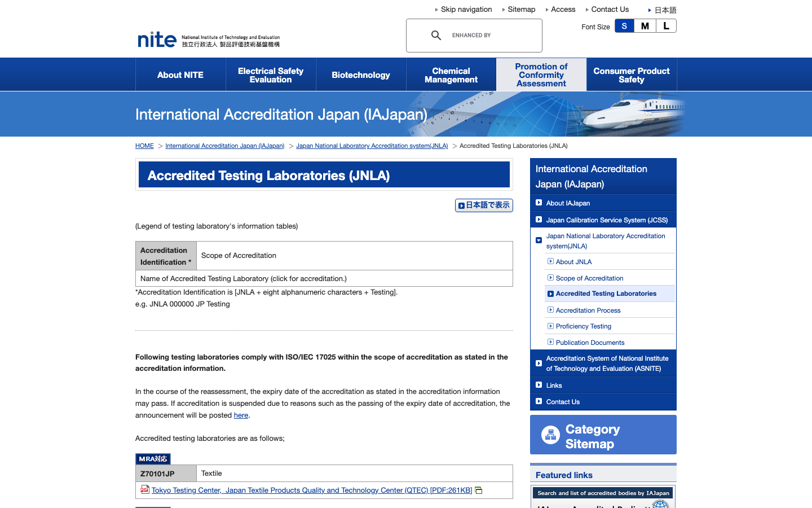
Task: Set font size to medium (M)
Action: pos(645,26)
